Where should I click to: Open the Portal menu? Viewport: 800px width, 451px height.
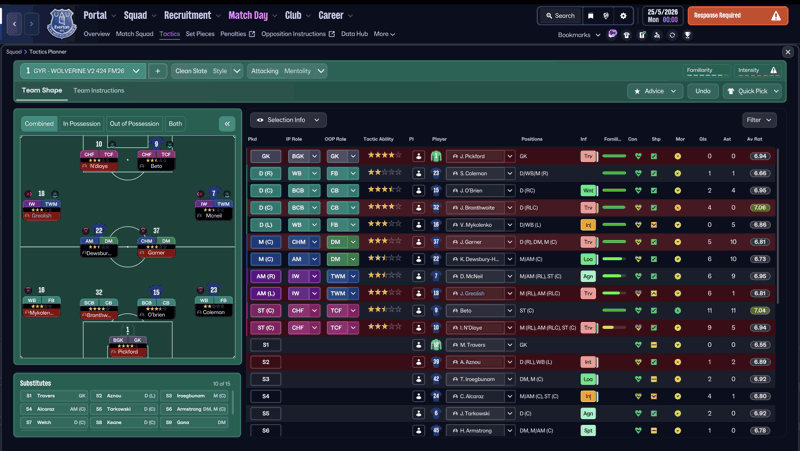[99, 15]
